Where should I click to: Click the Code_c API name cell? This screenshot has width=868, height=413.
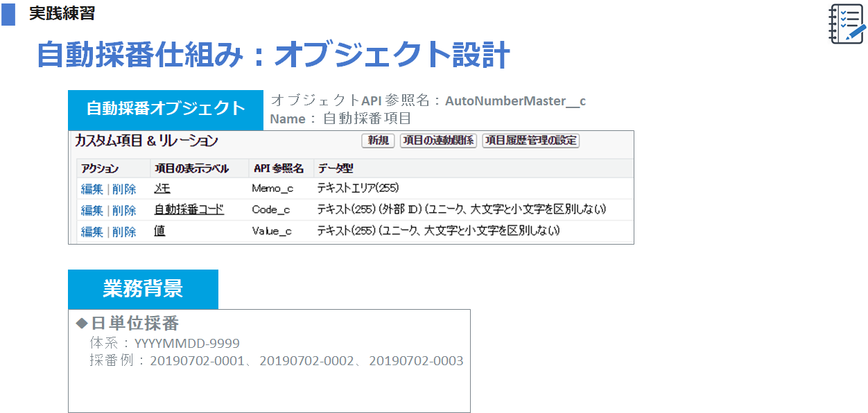coord(271,210)
